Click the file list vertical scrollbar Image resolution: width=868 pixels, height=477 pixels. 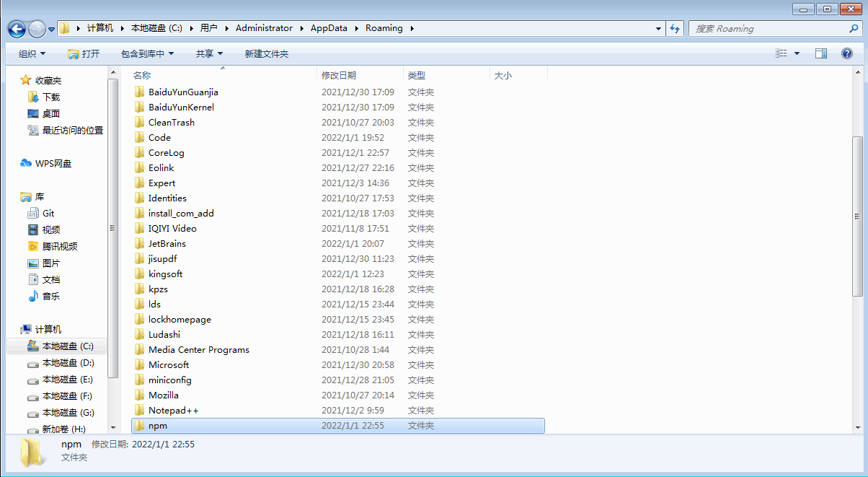(x=857, y=216)
